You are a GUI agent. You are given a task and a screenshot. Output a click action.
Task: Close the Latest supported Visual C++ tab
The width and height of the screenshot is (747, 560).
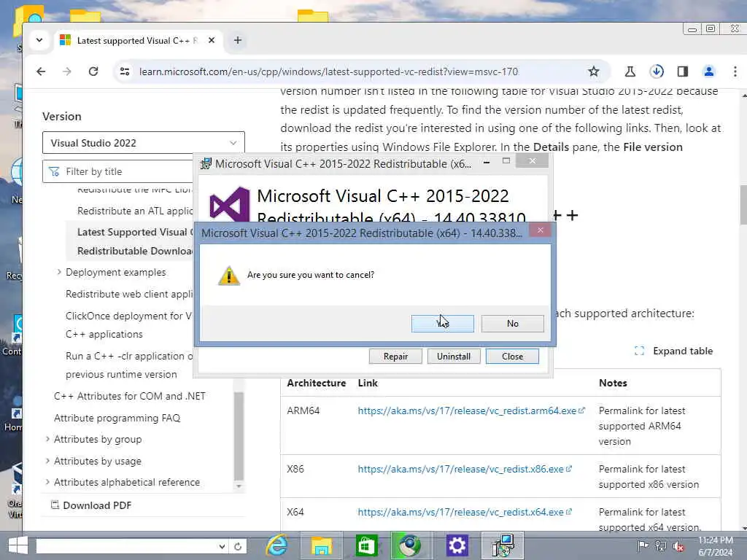point(212,41)
